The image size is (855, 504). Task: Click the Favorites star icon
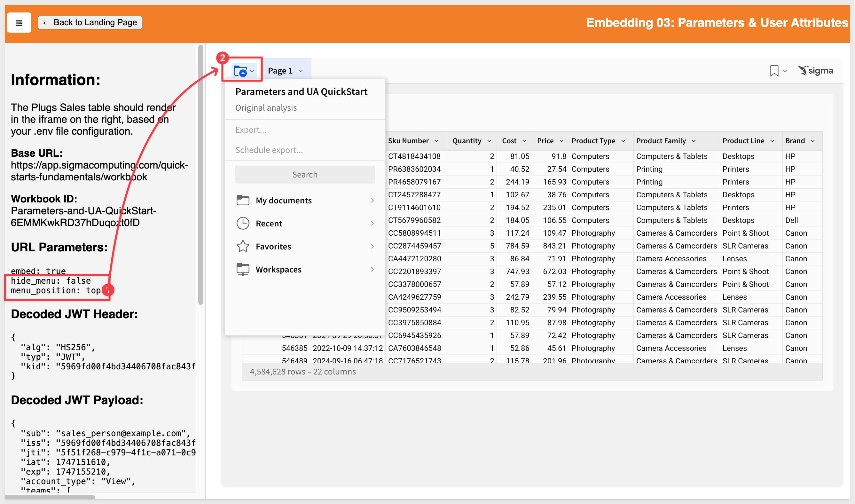(x=243, y=246)
